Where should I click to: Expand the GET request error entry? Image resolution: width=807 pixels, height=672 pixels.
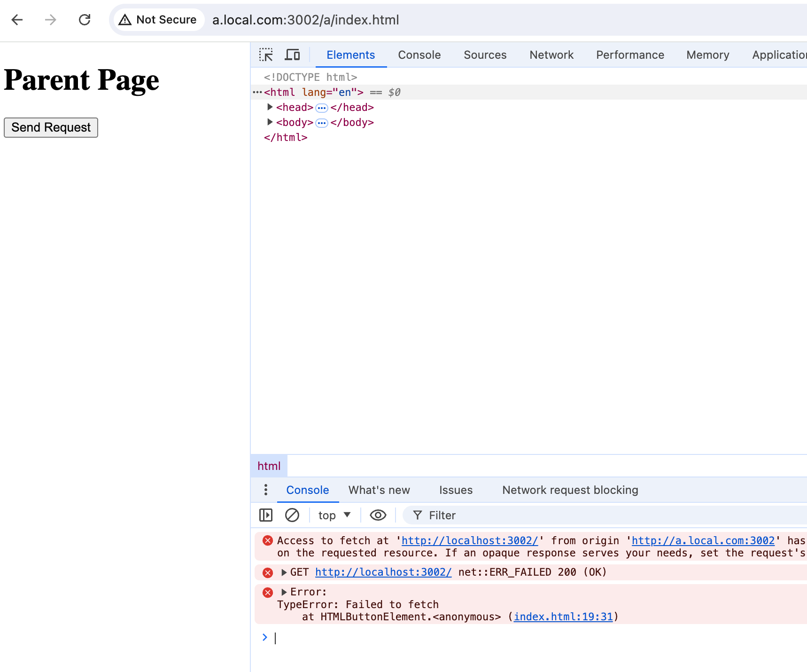click(x=284, y=572)
